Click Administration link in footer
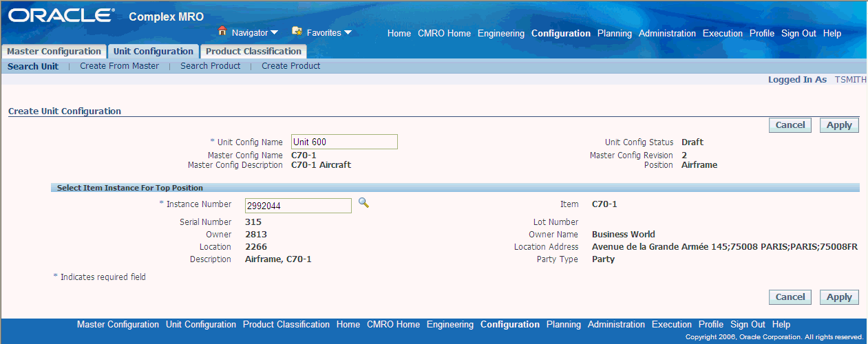Image resolution: width=868 pixels, height=344 pixels. coord(616,324)
